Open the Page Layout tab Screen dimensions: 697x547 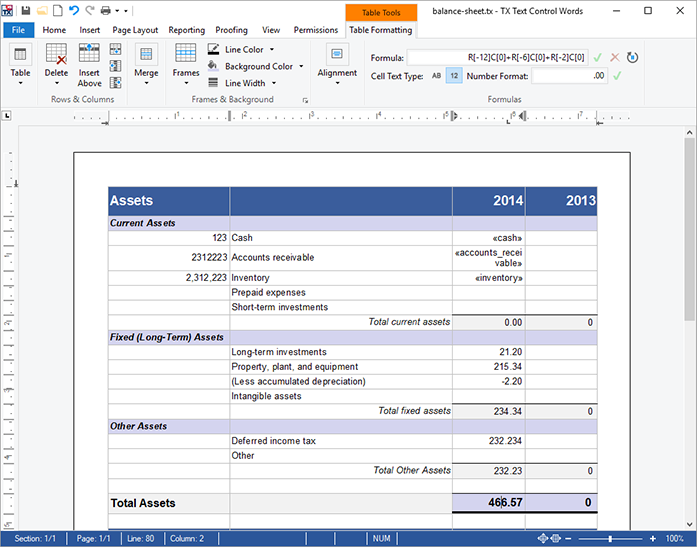pyautogui.click(x=135, y=30)
